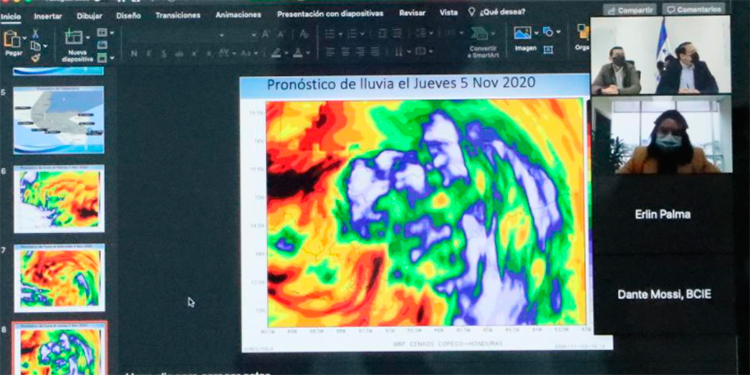Image resolution: width=750 pixels, height=375 pixels.
Task: Switch to the Transiciones tab
Action: coord(178,15)
